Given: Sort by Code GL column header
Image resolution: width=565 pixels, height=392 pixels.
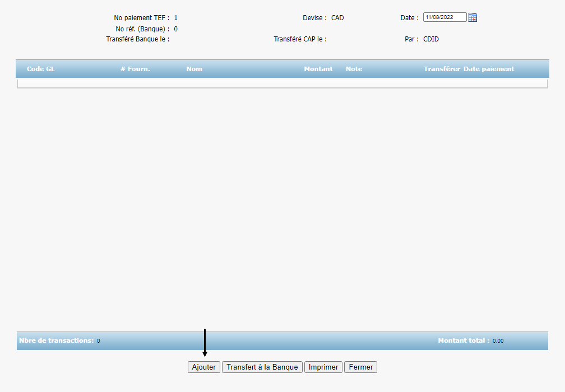Looking at the screenshot, I should [41, 69].
